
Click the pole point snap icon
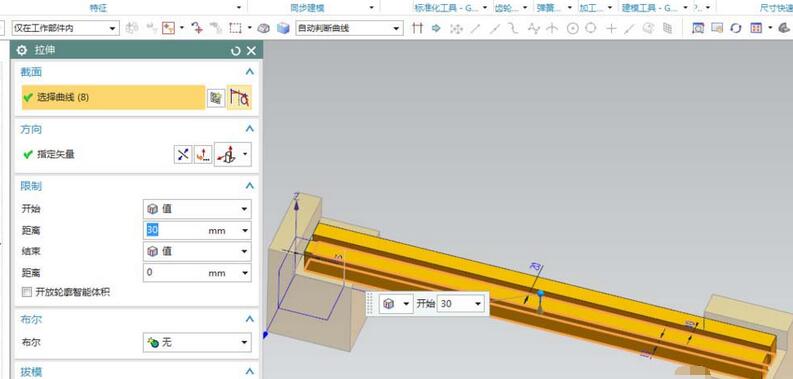pos(533,28)
